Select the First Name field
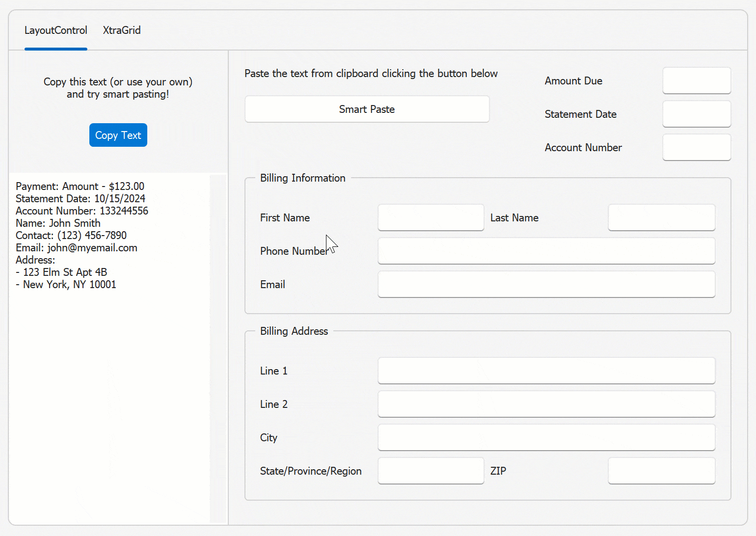The image size is (756, 536). click(x=431, y=217)
